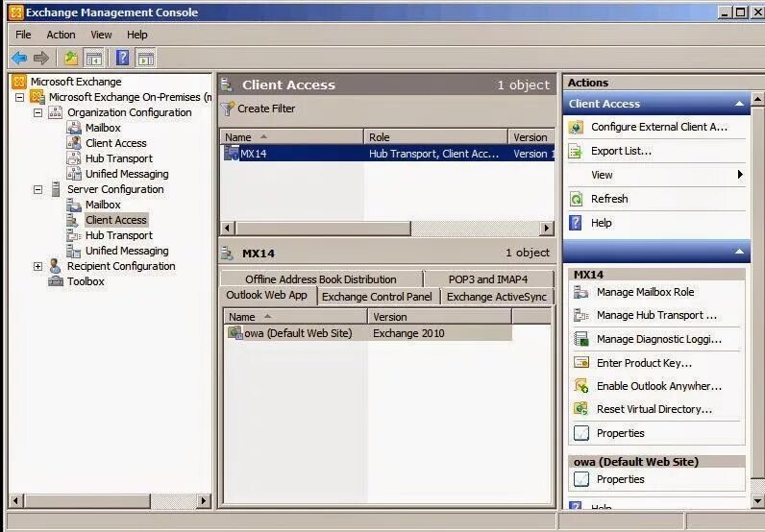Open the File menu

tap(23, 35)
